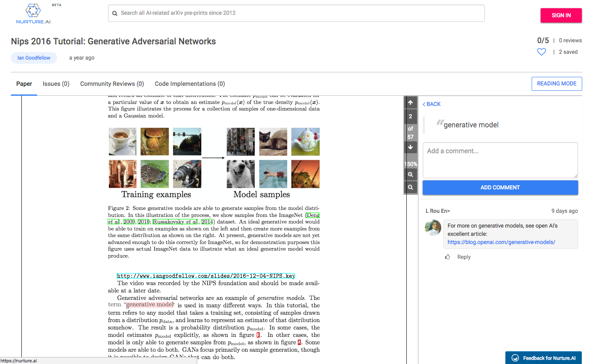
Task: Go back from comment thread
Action: [x=431, y=104]
